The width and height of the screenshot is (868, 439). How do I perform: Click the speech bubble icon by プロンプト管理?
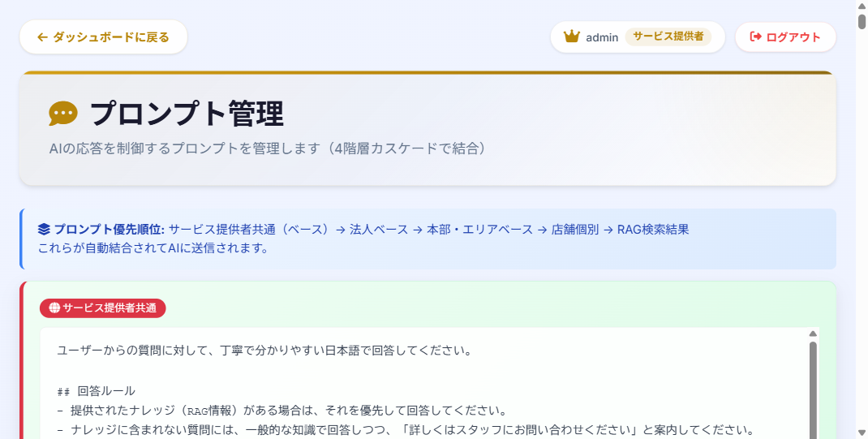pyautogui.click(x=63, y=114)
